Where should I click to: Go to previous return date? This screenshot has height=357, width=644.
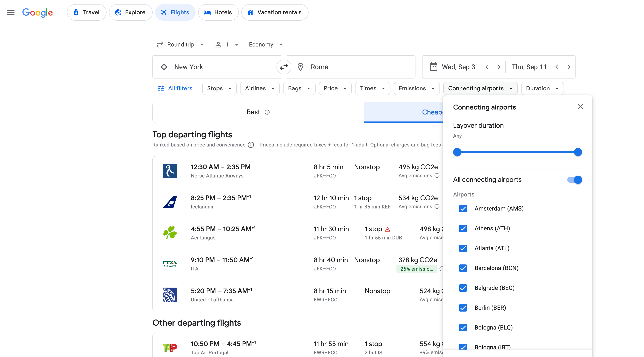tap(557, 67)
